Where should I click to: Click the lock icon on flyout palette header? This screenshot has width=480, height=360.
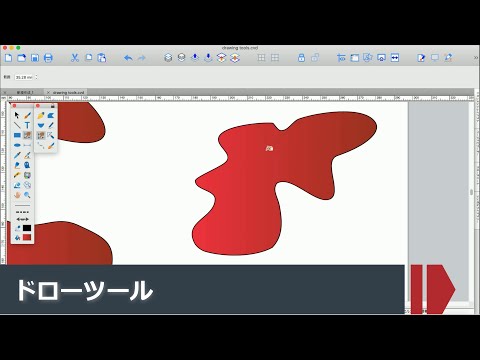pos(53,106)
